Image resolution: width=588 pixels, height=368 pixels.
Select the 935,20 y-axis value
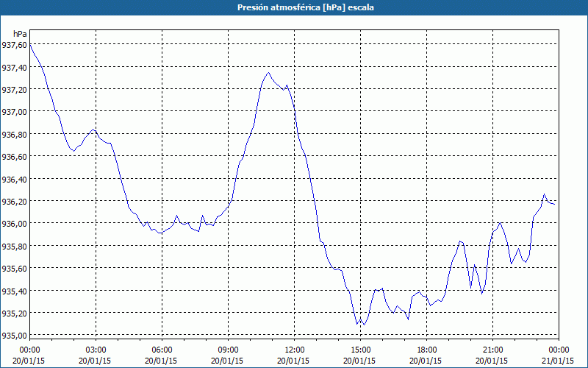[14, 314]
